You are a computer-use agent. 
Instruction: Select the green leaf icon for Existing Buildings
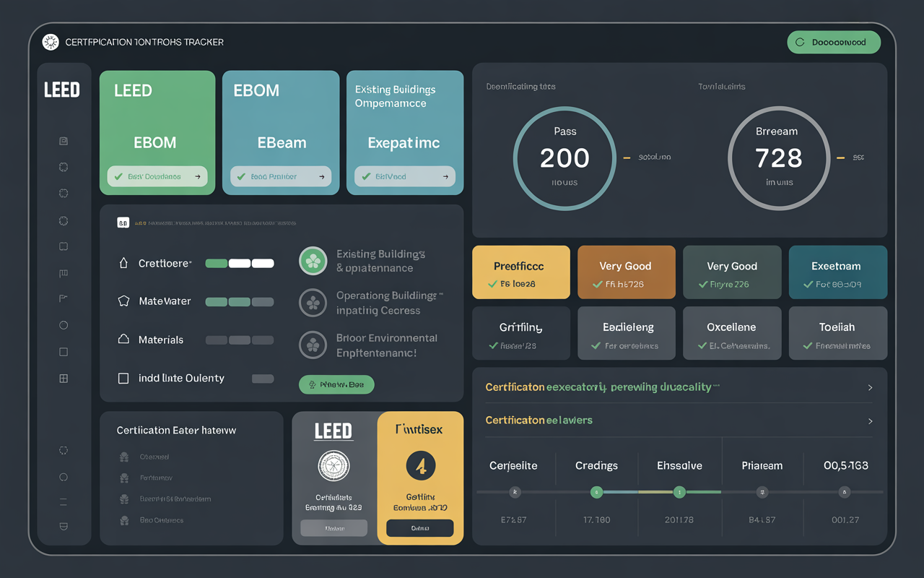[x=313, y=261]
